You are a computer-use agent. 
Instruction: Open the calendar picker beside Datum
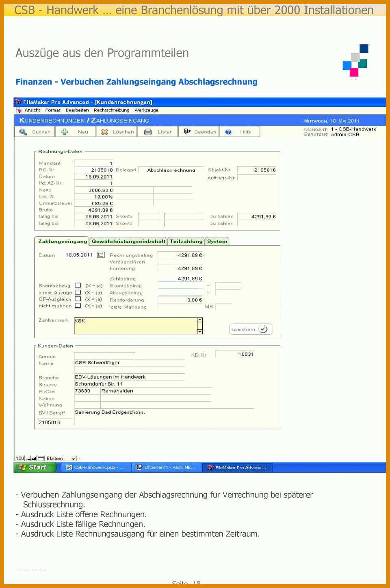tap(101, 255)
